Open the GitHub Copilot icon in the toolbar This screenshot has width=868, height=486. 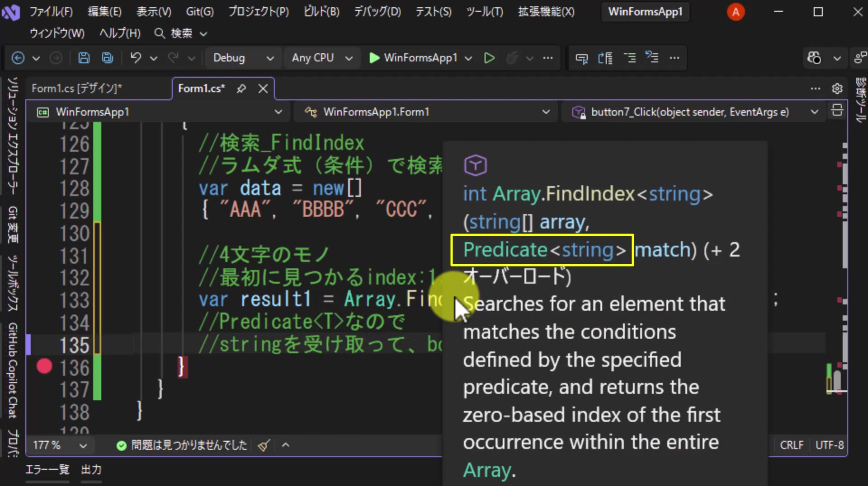(x=814, y=58)
